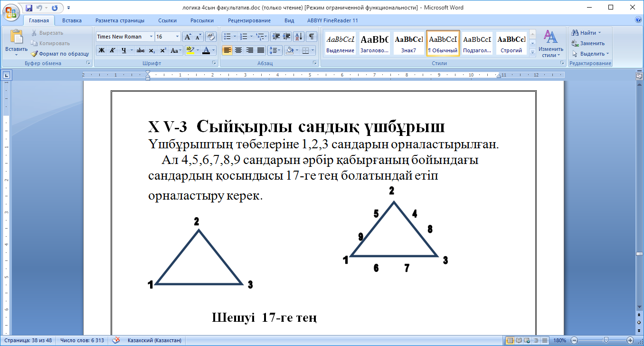The height and width of the screenshot is (346, 644).
Task: Toggle align text right
Action: click(x=249, y=50)
